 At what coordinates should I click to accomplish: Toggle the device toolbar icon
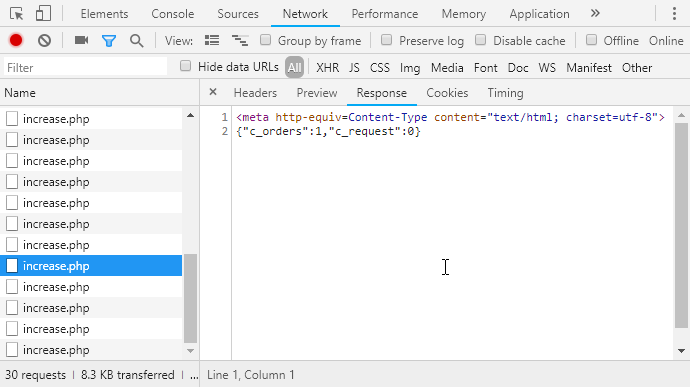pos(43,14)
